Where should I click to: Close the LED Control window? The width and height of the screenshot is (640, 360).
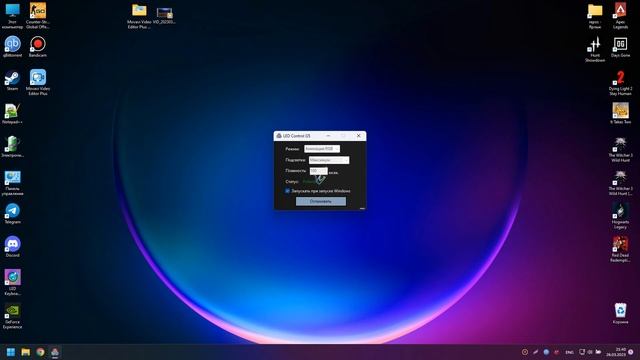tap(358, 136)
